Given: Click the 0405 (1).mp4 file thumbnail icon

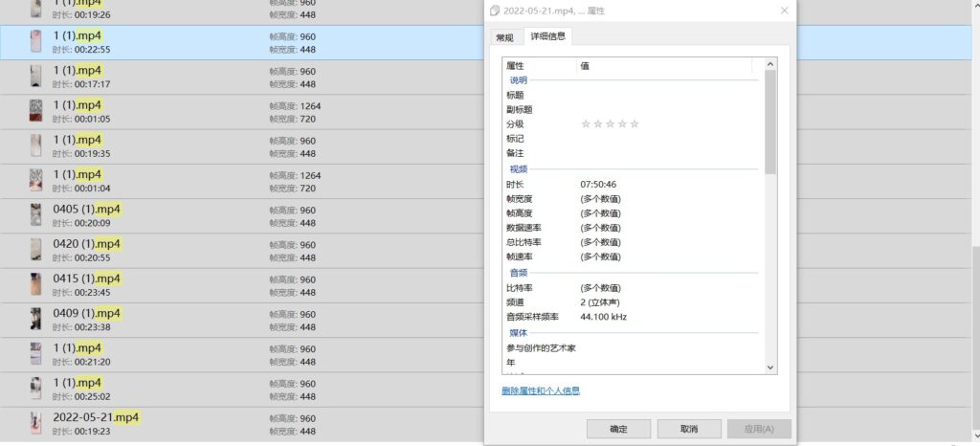Looking at the screenshot, I should [x=35, y=215].
